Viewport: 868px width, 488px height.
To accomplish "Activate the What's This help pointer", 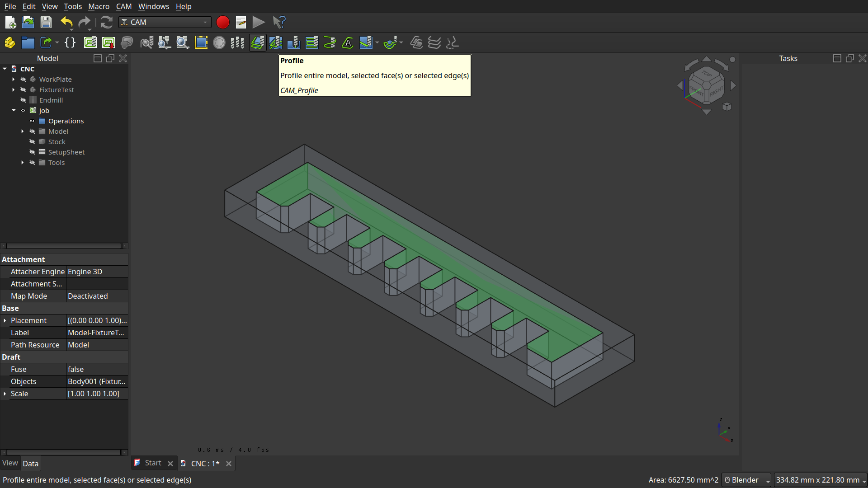I will pos(279,22).
